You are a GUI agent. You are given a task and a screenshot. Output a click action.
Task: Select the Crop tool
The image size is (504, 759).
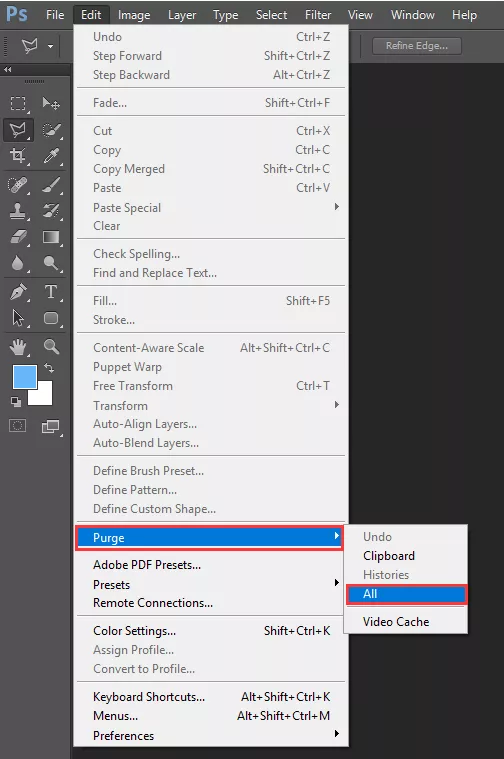coord(18,156)
